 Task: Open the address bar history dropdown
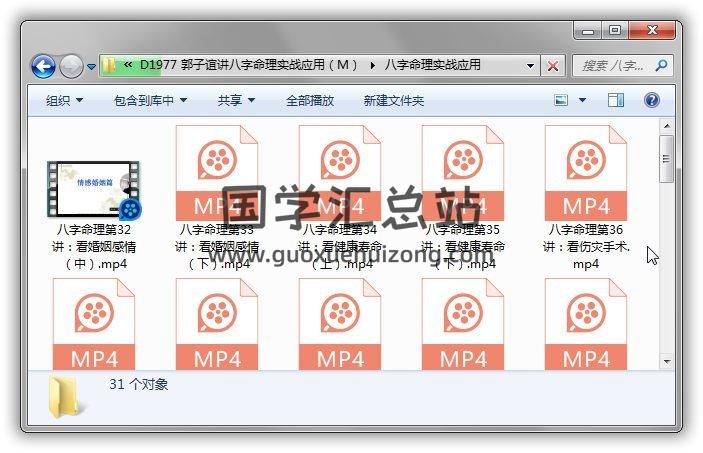[530, 66]
